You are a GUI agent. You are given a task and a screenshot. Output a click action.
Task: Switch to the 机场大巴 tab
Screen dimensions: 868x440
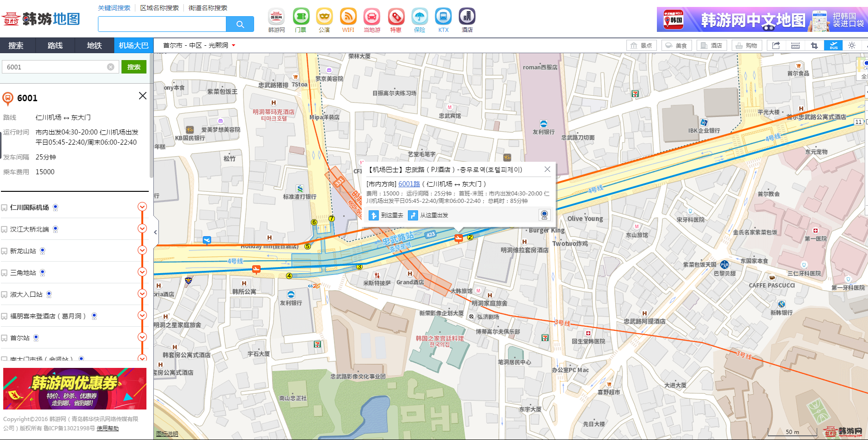tap(134, 45)
